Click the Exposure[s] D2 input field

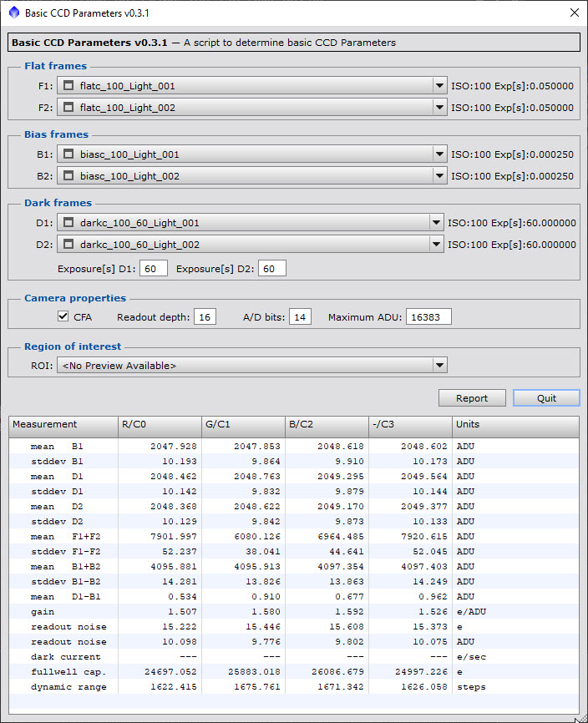pos(272,268)
